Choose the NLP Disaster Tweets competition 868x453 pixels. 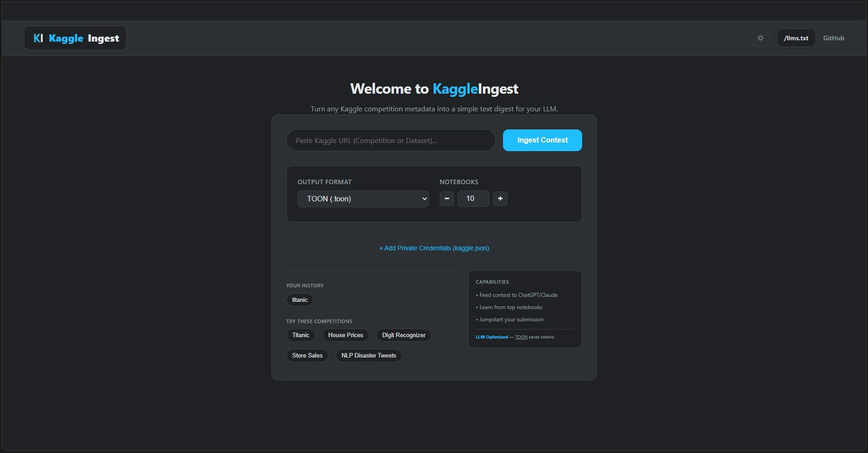point(368,355)
